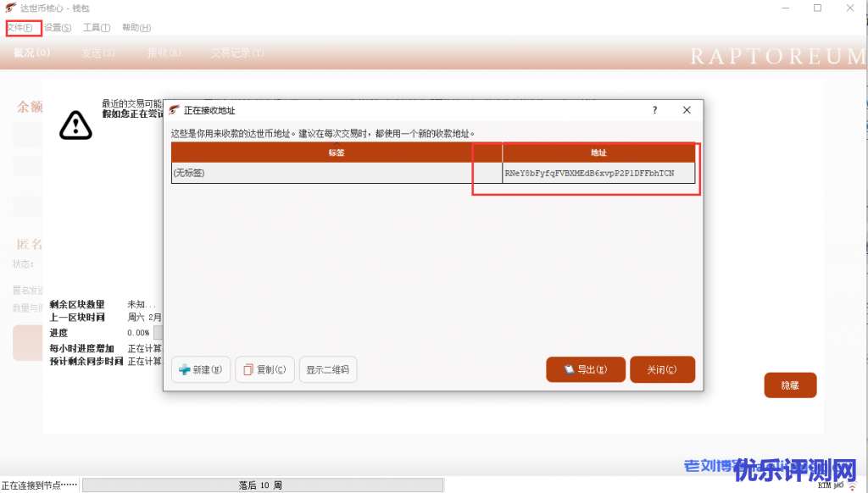The image size is (868, 493).
Task: Click the 隐藏 button
Action: click(x=790, y=385)
